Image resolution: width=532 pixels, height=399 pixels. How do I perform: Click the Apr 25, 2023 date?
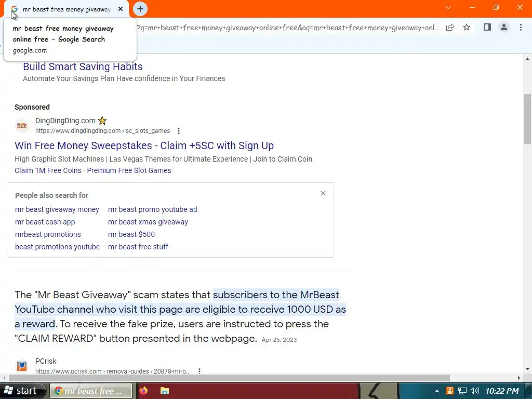[279, 340]
